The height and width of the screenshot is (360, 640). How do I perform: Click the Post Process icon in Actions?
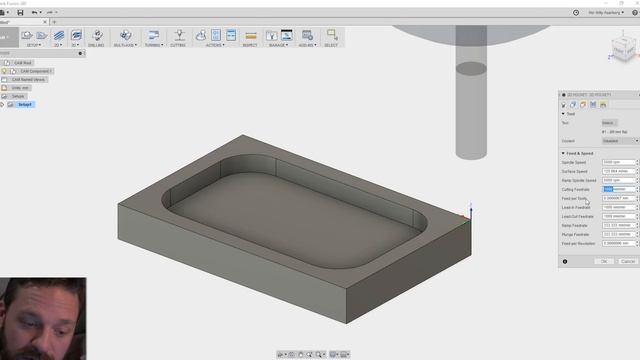click(216, 36)
